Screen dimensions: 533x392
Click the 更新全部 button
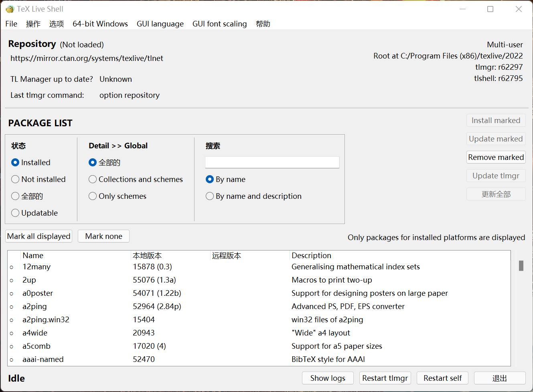[496, 194]
